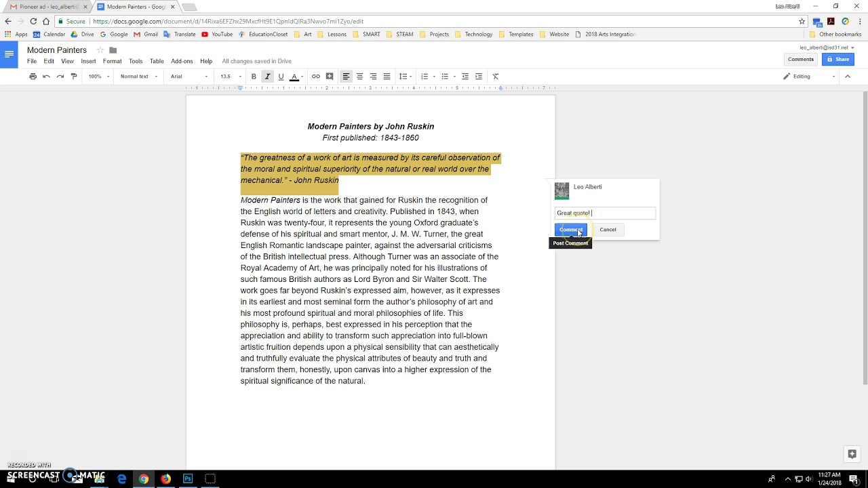Reload the page in the browser
This screenshot has width=868, height=488.
(x=33, y=22)
